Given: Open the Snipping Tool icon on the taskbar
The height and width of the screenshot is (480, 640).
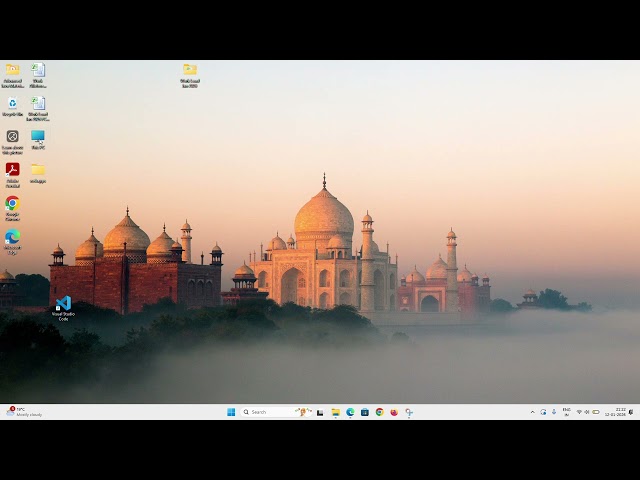Looking at the screenshot, I should pyautogui.click(x=409, y=412).
